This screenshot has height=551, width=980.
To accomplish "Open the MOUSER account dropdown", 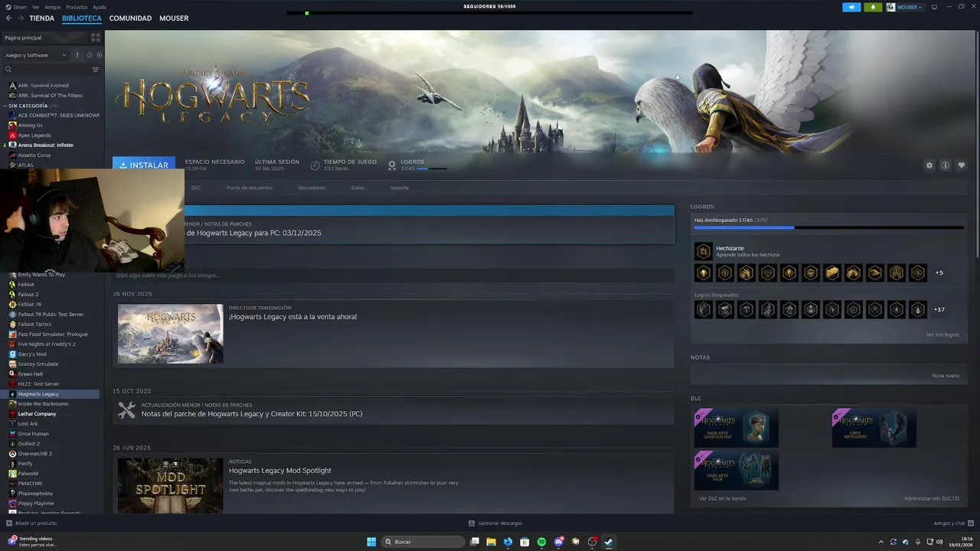I will tap(905, 7).
